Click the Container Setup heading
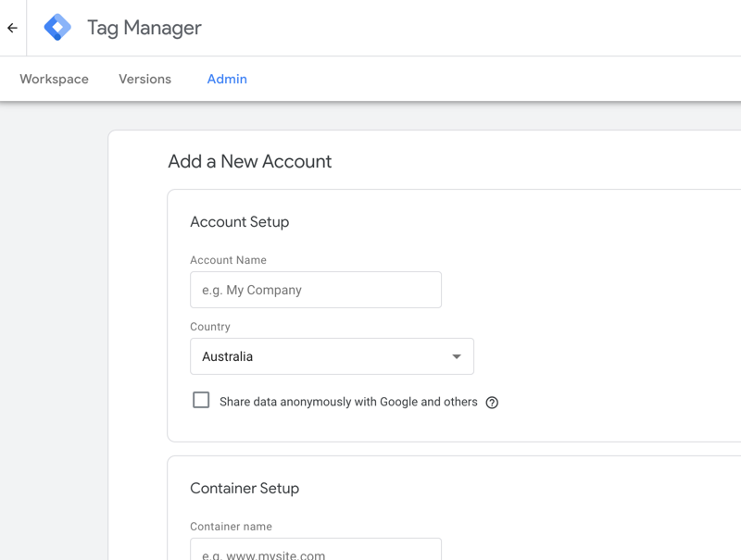This screenshot has height=560, width=741. (x=245, y=488)
